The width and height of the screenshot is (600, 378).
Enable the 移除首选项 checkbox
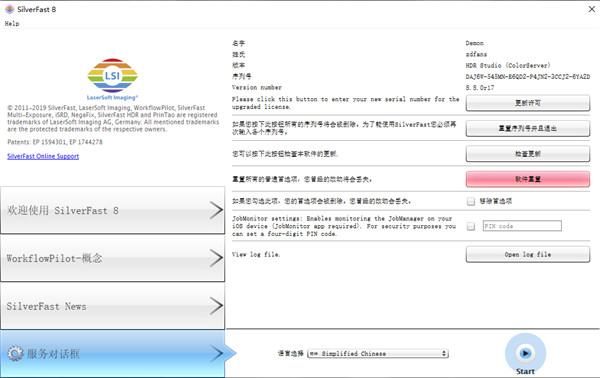[471, 201]
